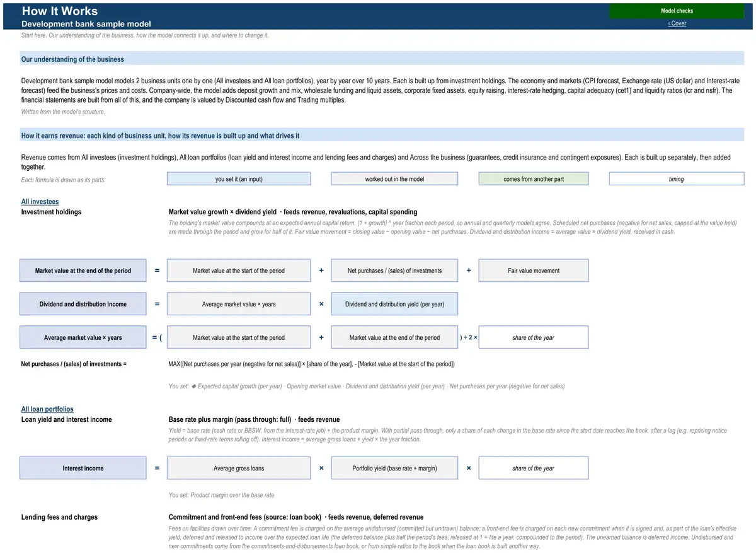Screen dimensions: 756x553
Task: Click the 'Interest income' result box
Action: tap(83, 468)
